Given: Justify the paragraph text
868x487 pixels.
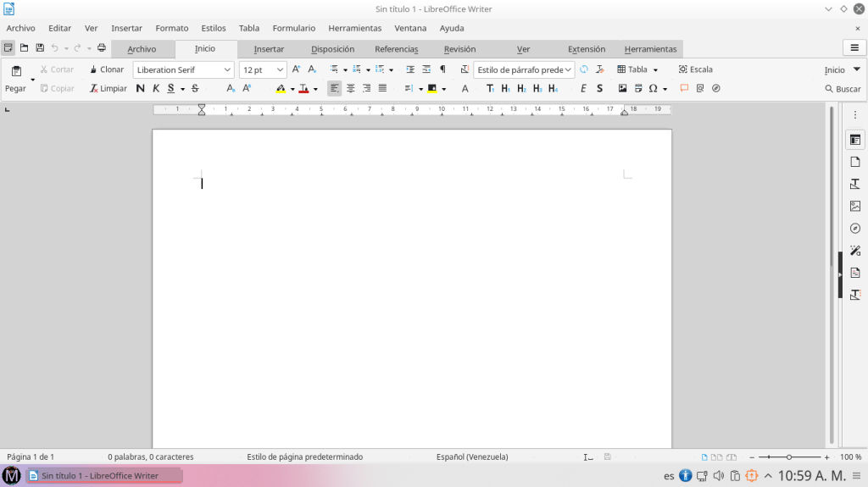Looking at the screenshot, I should point(382,88).
